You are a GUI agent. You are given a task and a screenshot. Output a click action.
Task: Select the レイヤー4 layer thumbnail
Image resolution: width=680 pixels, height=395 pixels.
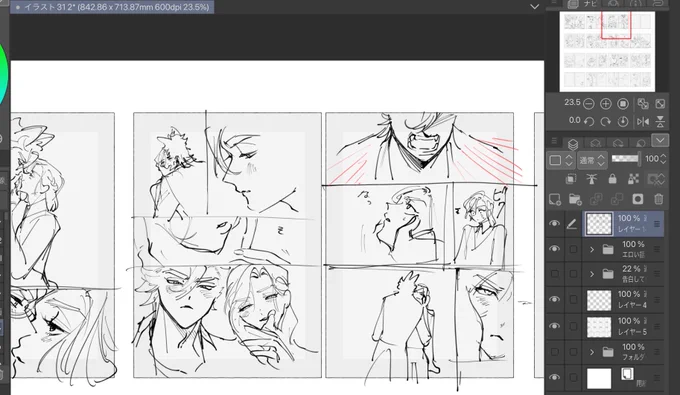(599, 300)
